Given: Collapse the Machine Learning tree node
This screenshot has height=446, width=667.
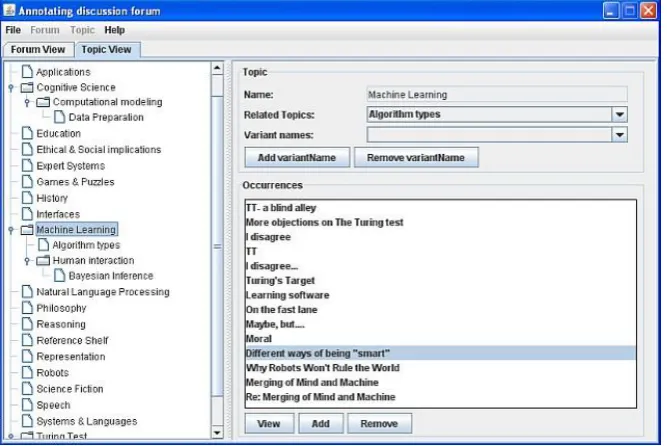Looking at the screenshot, I should click(11, 230).
